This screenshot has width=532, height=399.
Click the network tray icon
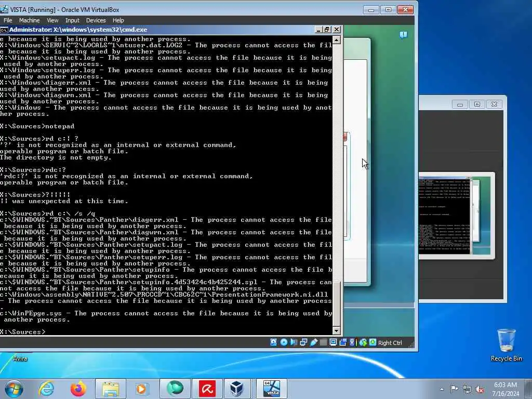tap(467, 389)
